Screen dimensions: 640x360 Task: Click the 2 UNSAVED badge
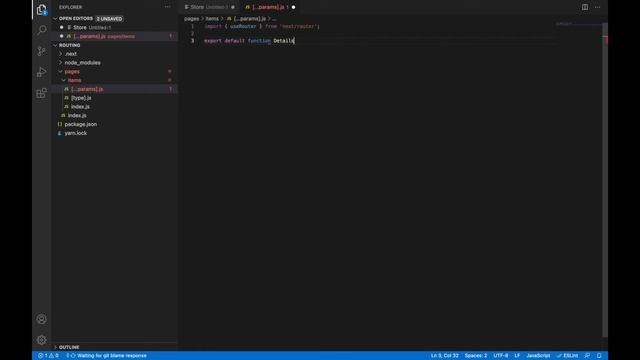pyautogui.click(x=109, y=19)
